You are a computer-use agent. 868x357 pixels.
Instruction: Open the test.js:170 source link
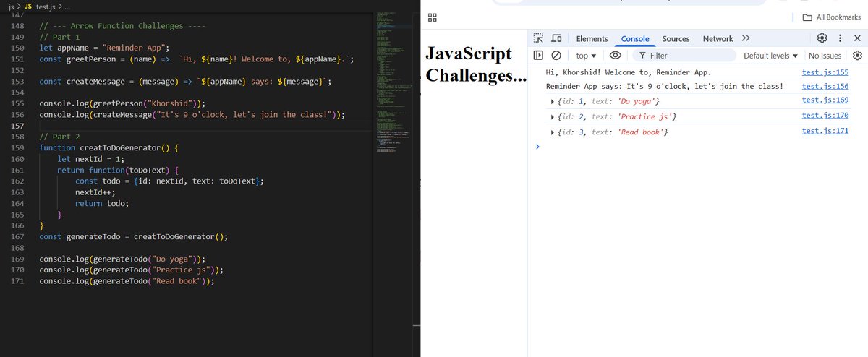tap(825, 116)
